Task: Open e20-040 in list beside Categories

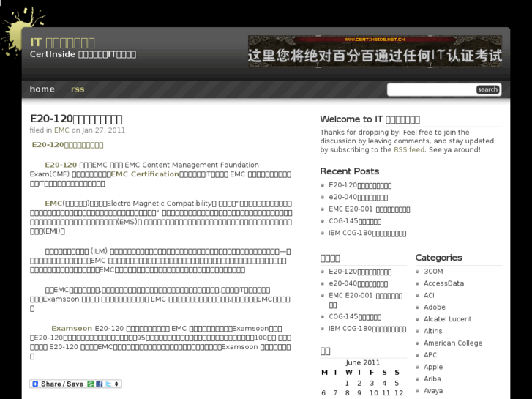Action: (x=358, y=283)
